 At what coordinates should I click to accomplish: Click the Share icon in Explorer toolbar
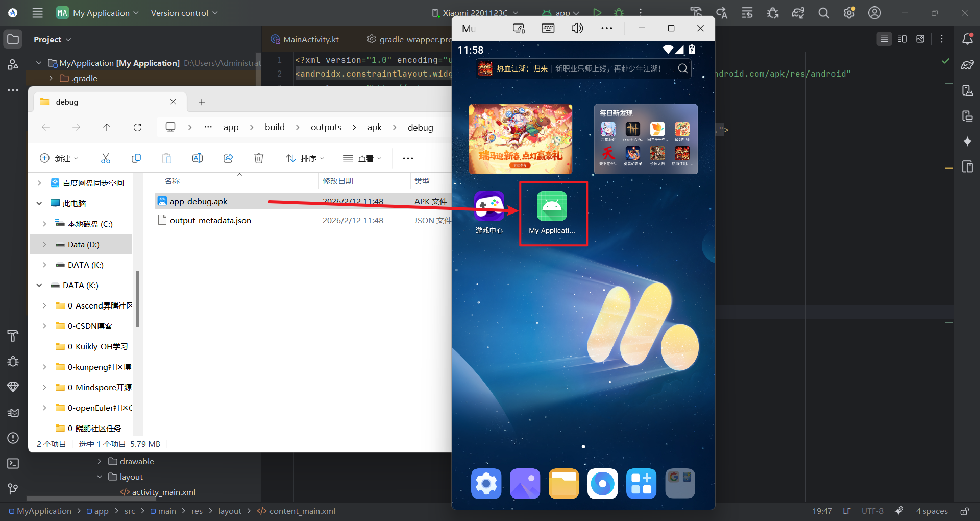[x=228, y=158]
